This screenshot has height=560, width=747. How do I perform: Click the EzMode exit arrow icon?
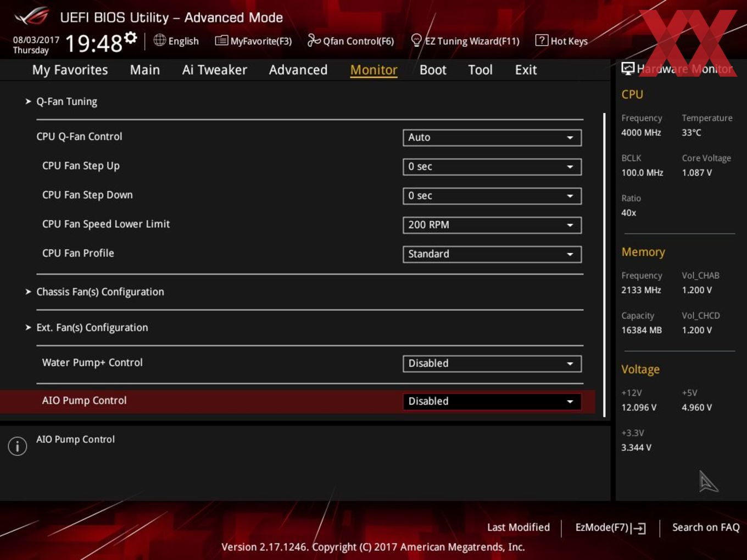[639, 528]
